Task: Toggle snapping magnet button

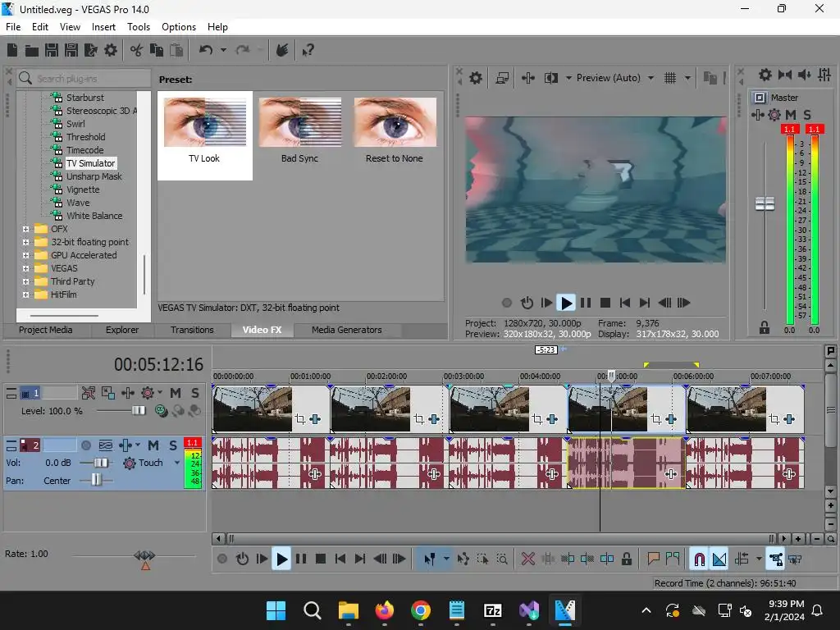Action: [x=699, y=559]
